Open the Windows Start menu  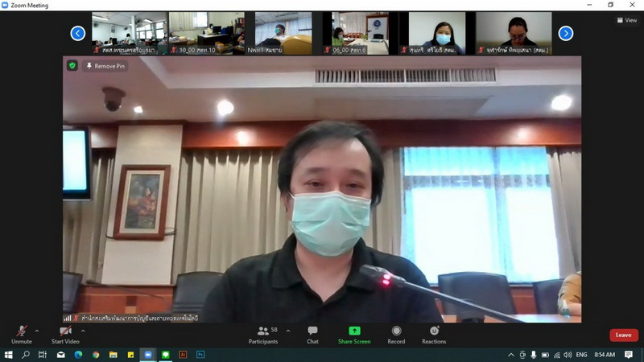8,355
